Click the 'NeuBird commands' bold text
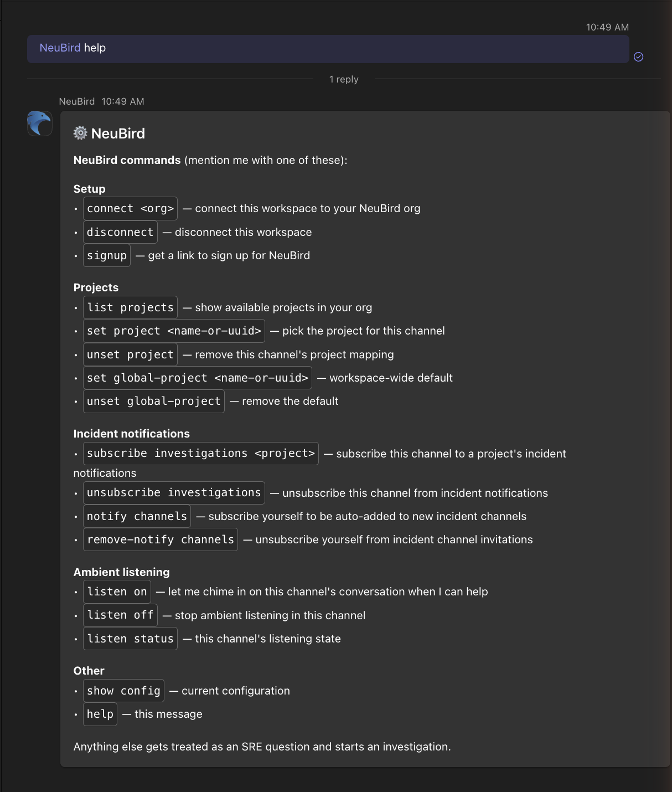672x792 pixels. [127, 160]
